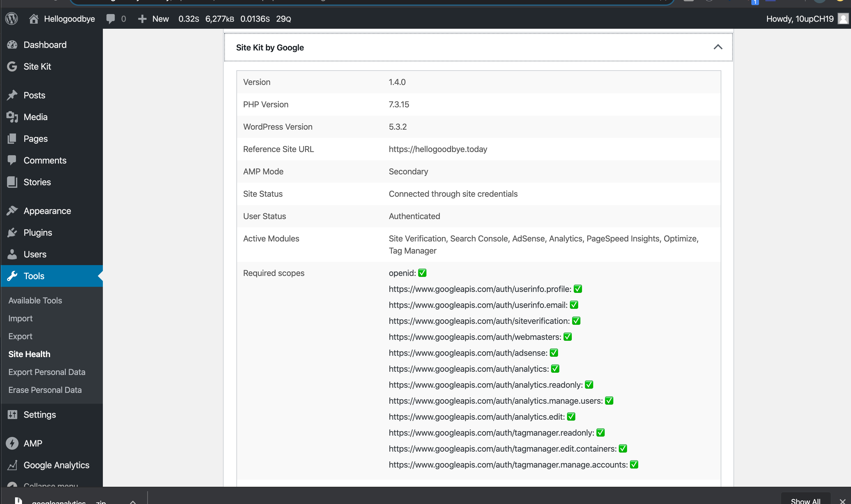Click the Settings sliders icon
Screen dimensions: 851x504
(12, 415)
